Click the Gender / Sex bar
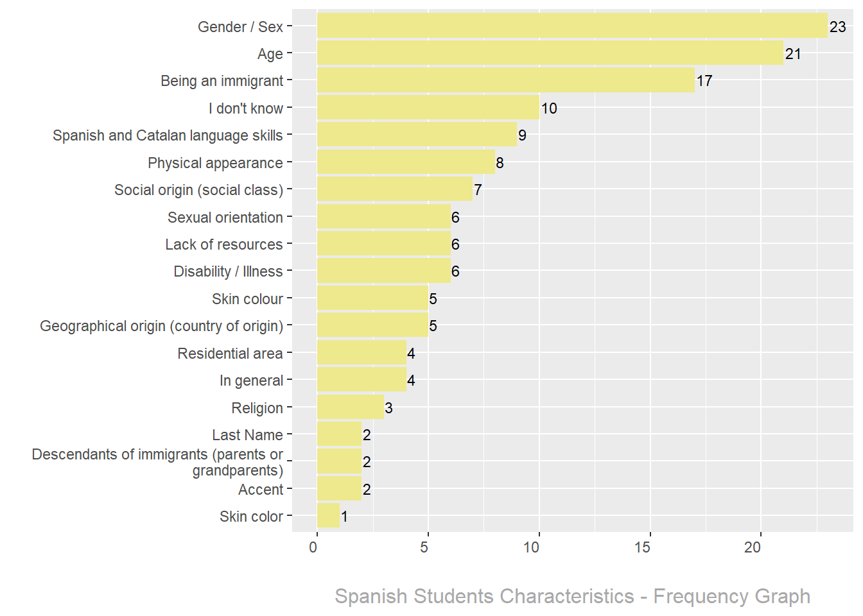This screenshot has width=863, height=616. pos(572,26)
